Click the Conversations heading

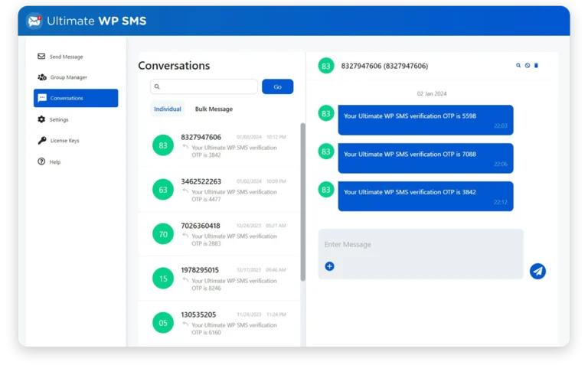174,66
